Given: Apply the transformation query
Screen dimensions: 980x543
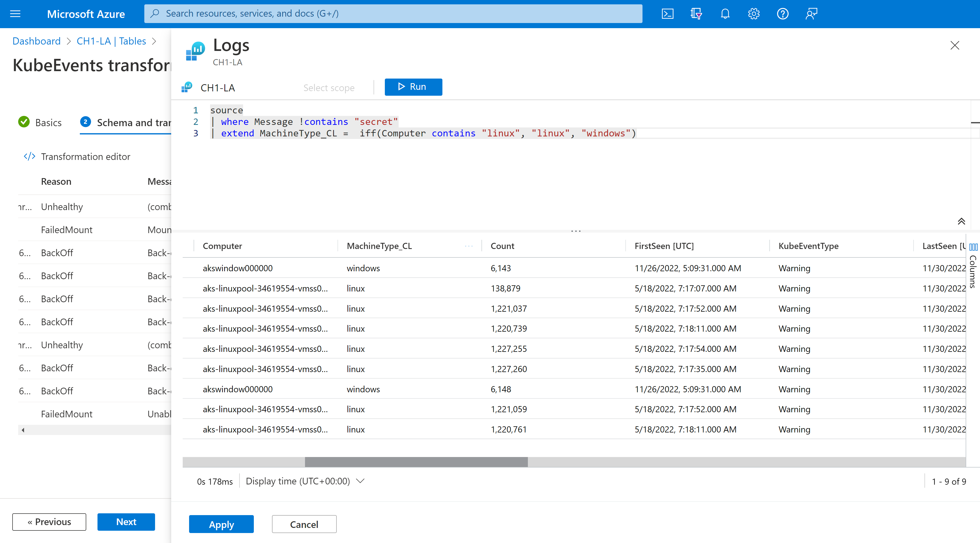Looking at the screenshot, I should click(221, 524).
